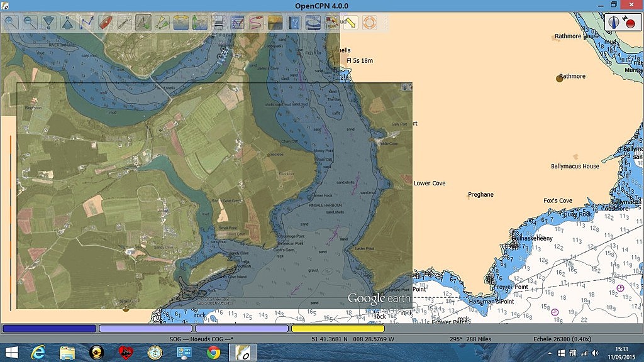Open the red heart app on taskbar
This screenshot has height=362, width=644.
click(x=126, y=353)
